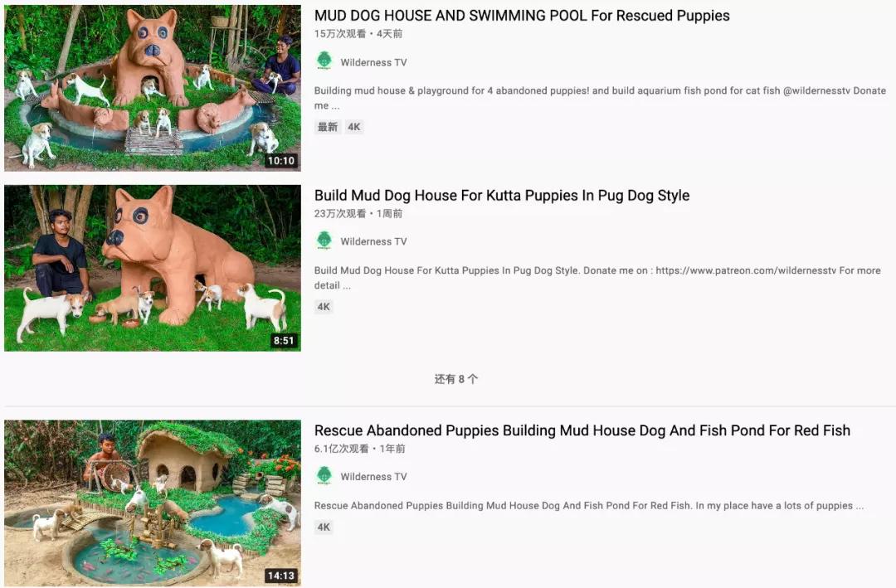Expand the '还有 8 个' more results
The width and height of the screenshot is (896, 588).
456,379
